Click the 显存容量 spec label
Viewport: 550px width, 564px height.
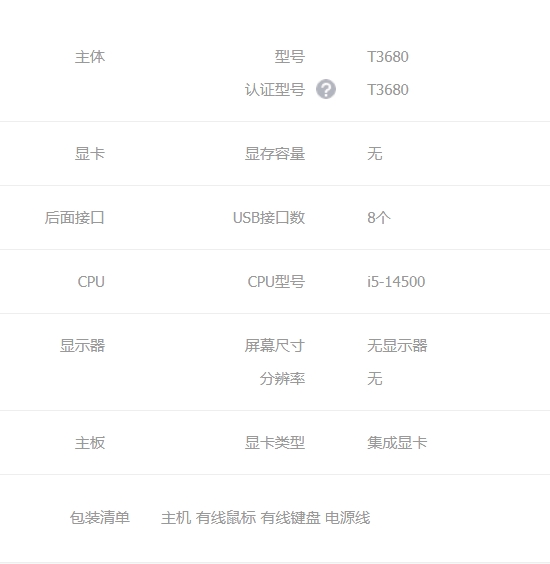[x=275, y=154]
